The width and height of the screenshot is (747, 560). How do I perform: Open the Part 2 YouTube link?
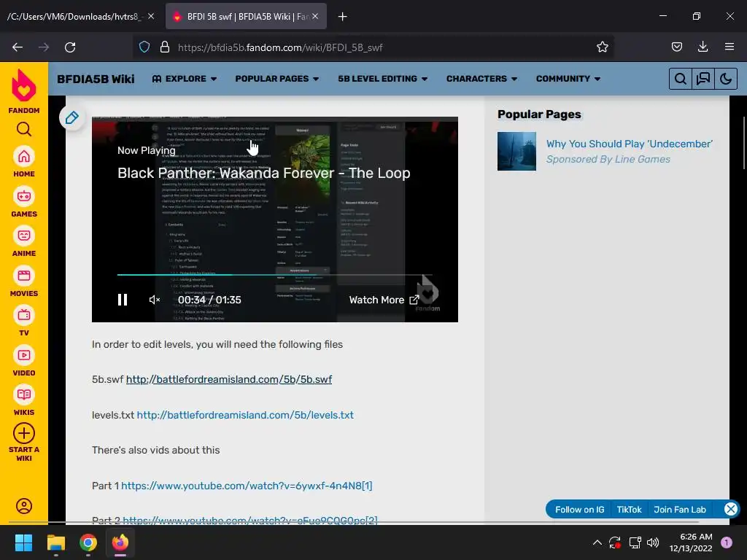point(250,520)
